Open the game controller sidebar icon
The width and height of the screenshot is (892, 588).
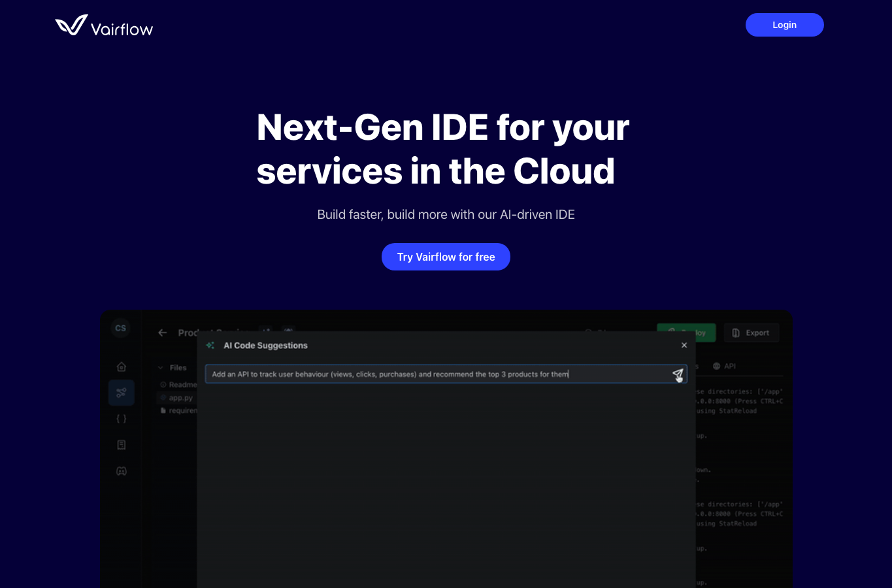(x=122, y=471)
